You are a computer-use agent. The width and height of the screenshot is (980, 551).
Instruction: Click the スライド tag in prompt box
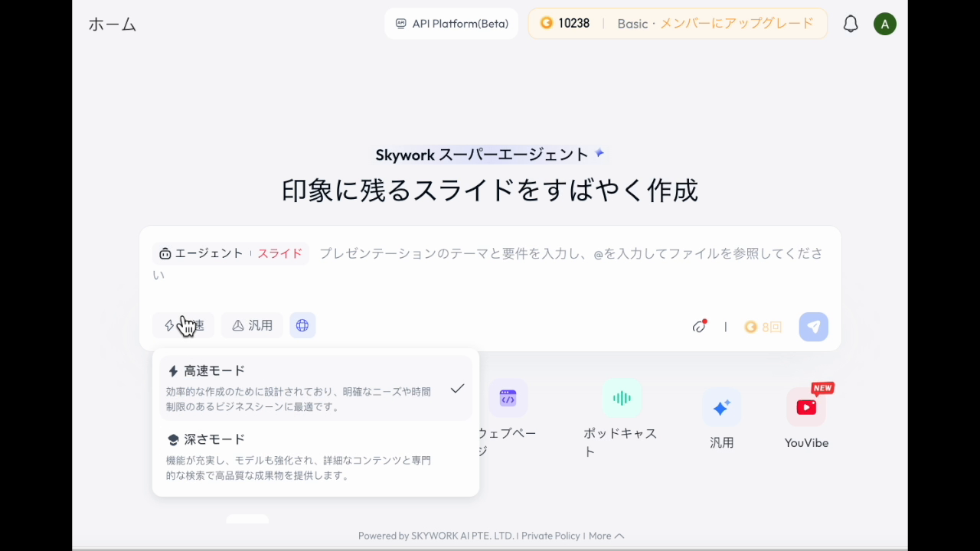point(279,253)
